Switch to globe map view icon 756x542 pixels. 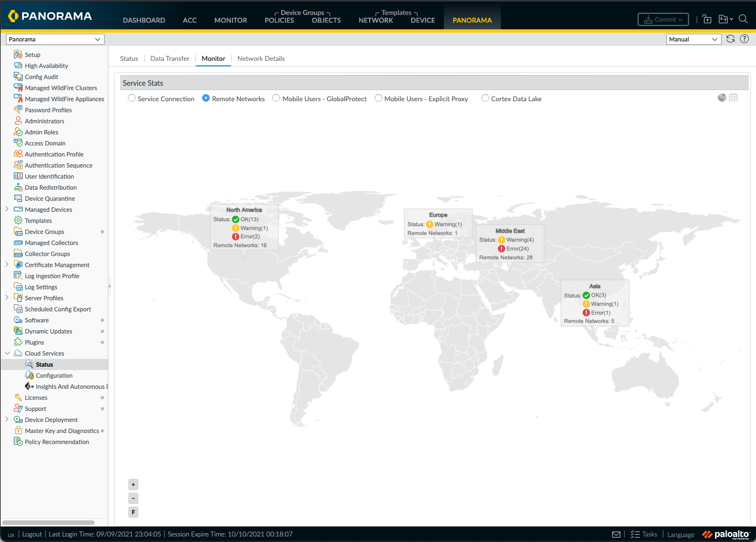coord(722,97)
